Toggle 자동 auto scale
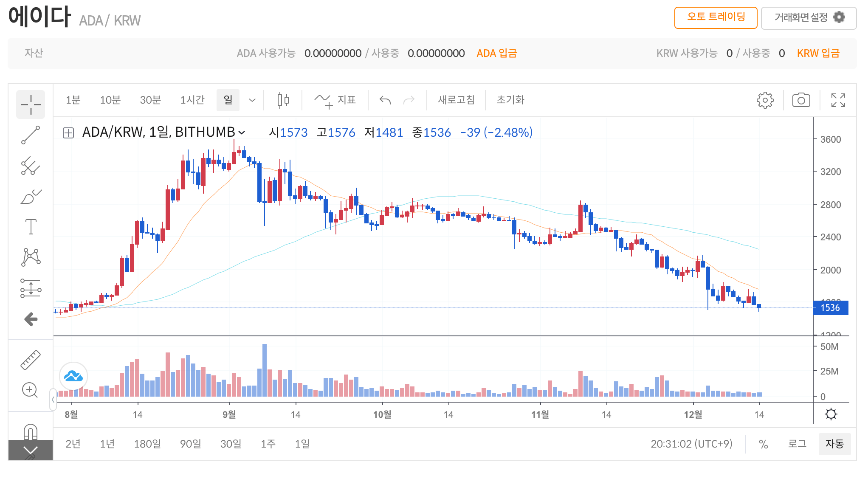 click(x=834, y=444)
